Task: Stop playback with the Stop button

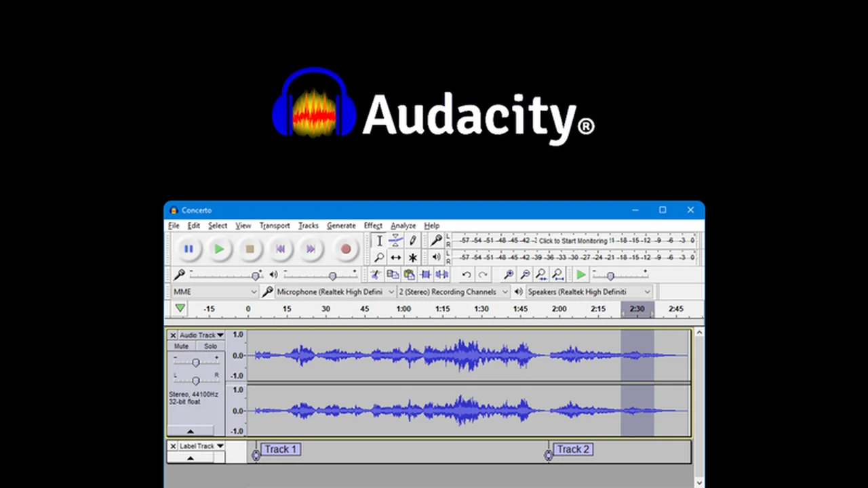Action: coord(250,249)
